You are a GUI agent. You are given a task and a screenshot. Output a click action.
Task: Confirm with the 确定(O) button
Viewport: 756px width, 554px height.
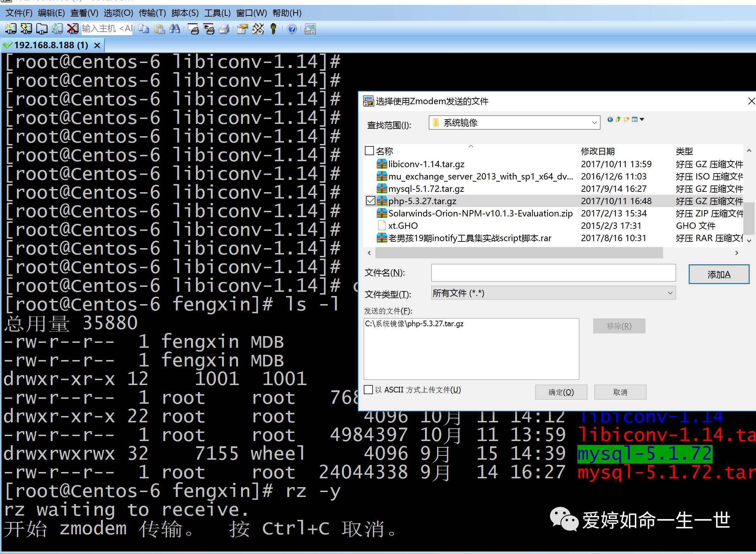click(x=561, y=392)
